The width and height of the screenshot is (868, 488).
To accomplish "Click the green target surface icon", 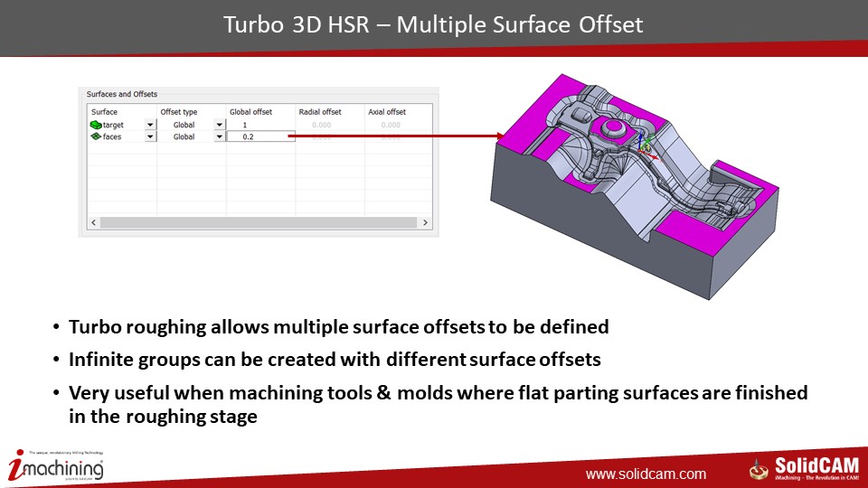I will point(95,125).
